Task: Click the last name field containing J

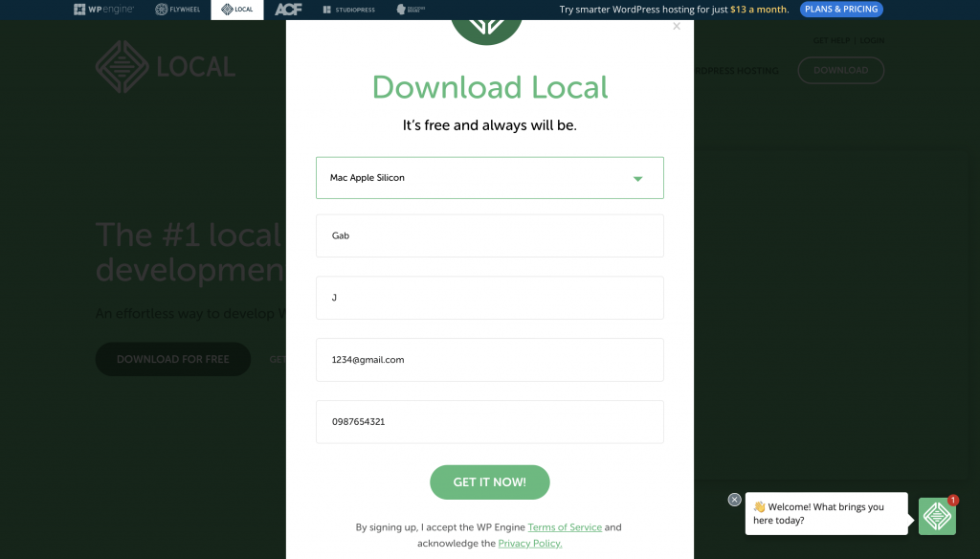Action: (x=489, y=298)
